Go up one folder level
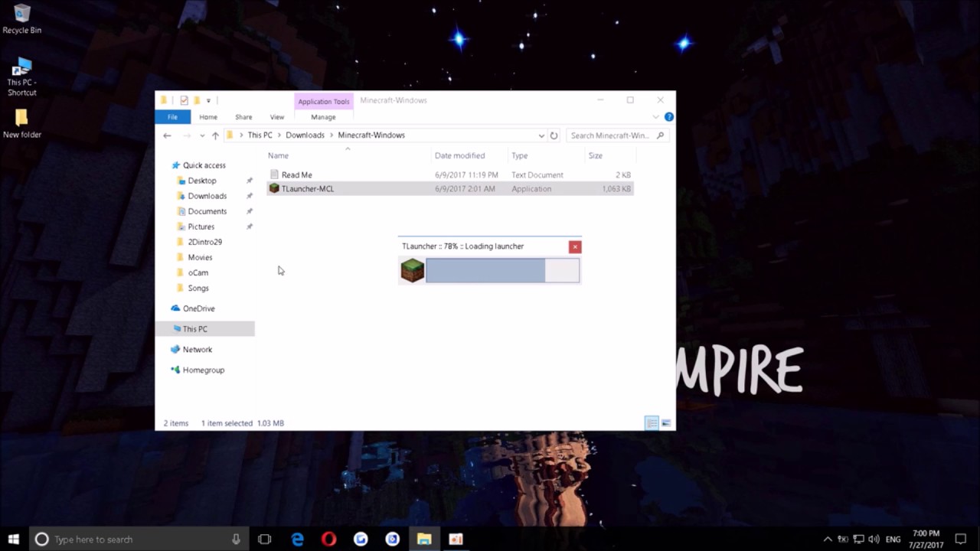Viewport: 980px width, 551px height. pyautogui.click(x=215, y=135)
